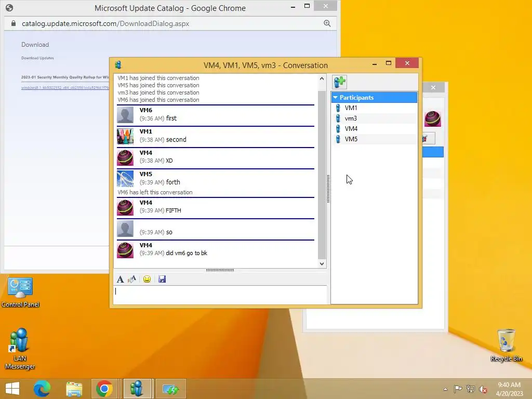
Task: Select vm3 in the Participants list
Action: tap(374, 118)
